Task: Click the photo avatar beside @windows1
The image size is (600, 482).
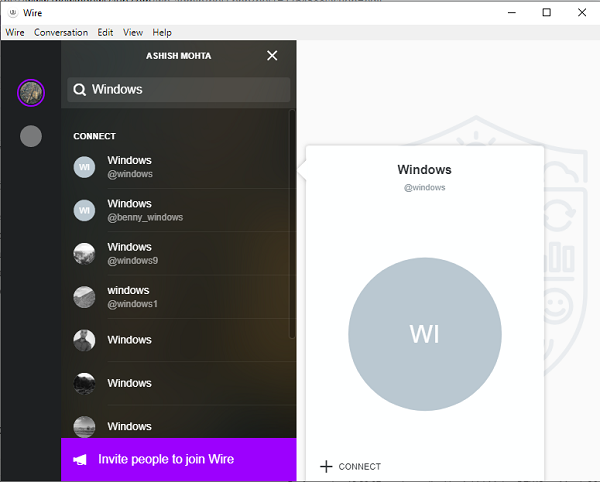Action: pos(84,297)
